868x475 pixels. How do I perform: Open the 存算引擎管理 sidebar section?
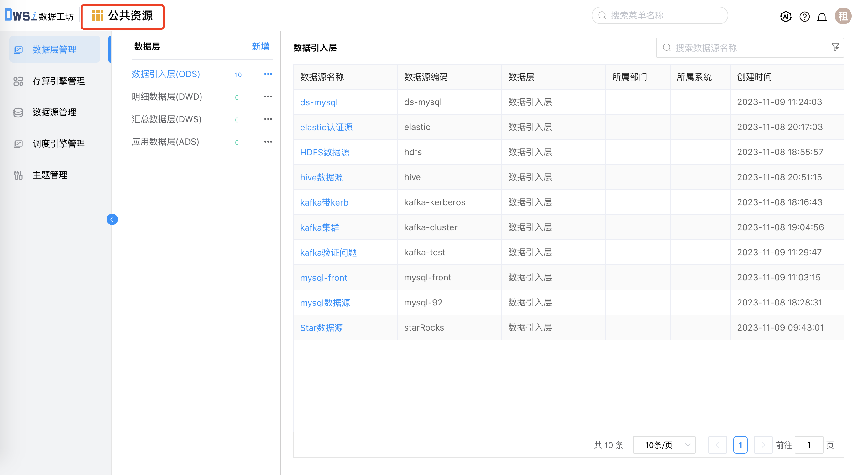[x=58, y=81]
